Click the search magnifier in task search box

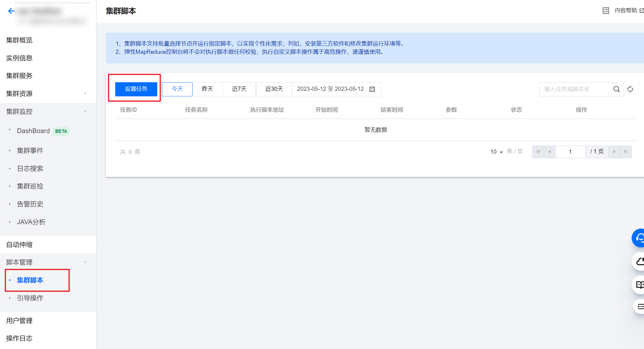point(616,89)
